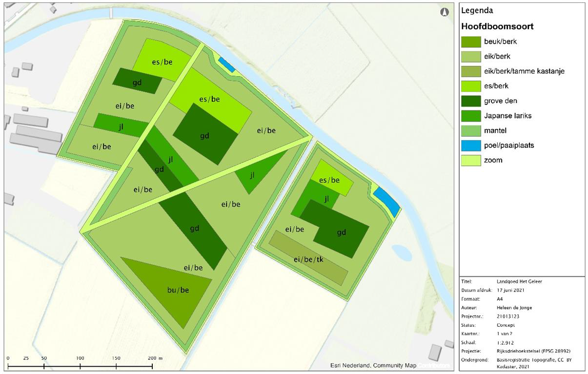Click the 'Esri Nederland, Community Map' attribution
Image resolution: width=588 pixels, height=374 pixels.
click(x=372, y=366)
